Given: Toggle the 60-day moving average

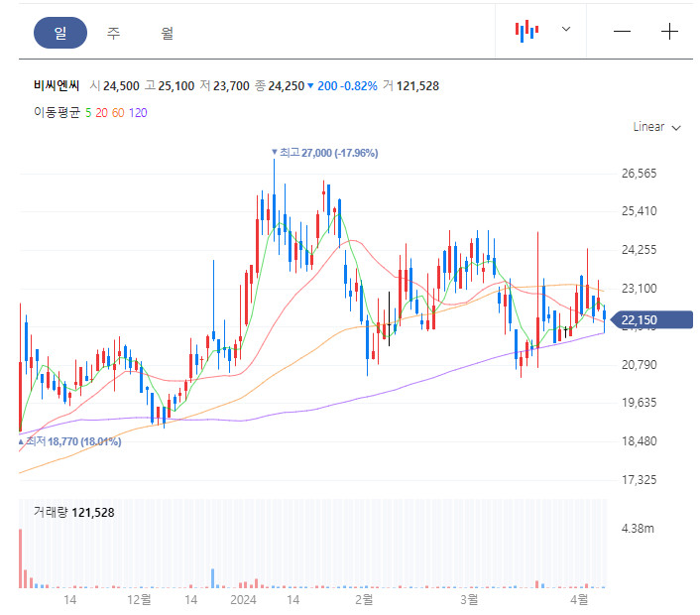Looking at the screenshot, I should point(118,113).
